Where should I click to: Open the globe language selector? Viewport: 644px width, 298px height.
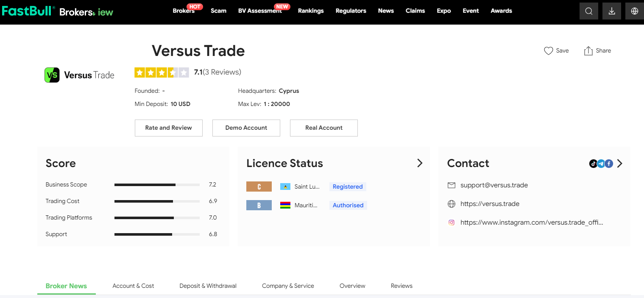pos(634,11)
